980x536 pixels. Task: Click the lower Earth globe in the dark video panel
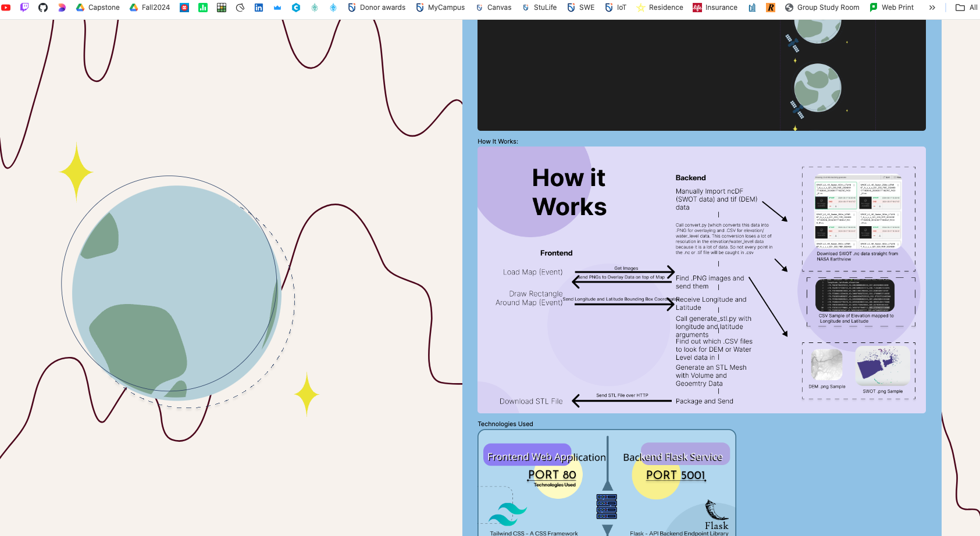click(x=818, y=88)
